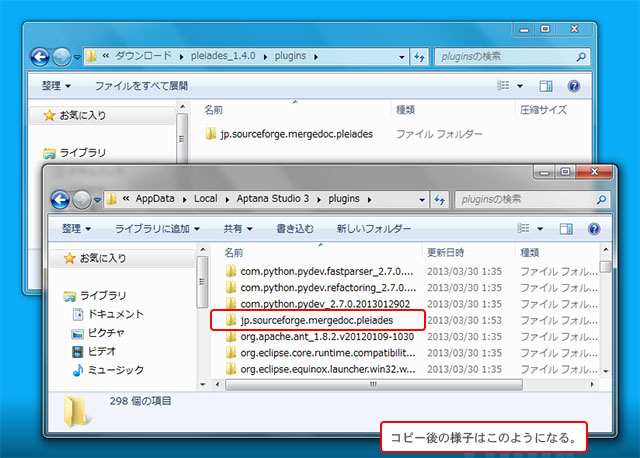Click AppData breadcrumb segment
The height and width of the screenshot is (458, 640).
click(x=155, y=198)
